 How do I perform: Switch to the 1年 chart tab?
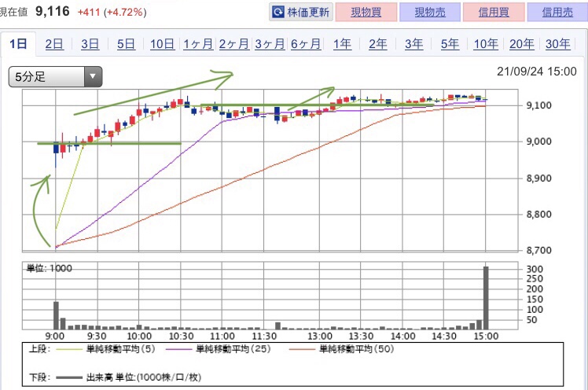pyautogui.click(x=342, y=44)
